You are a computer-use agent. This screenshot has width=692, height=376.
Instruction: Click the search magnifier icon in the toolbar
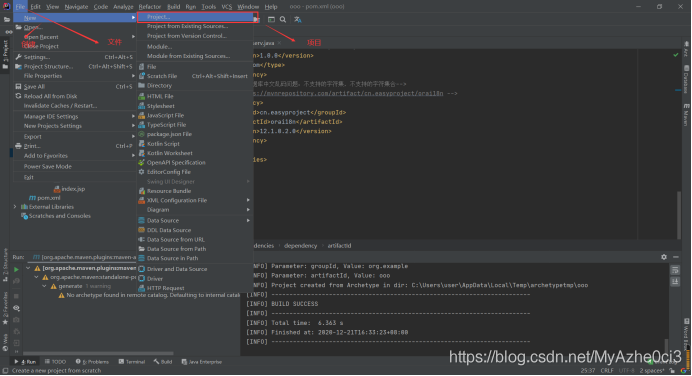click(x=283, y=19)
